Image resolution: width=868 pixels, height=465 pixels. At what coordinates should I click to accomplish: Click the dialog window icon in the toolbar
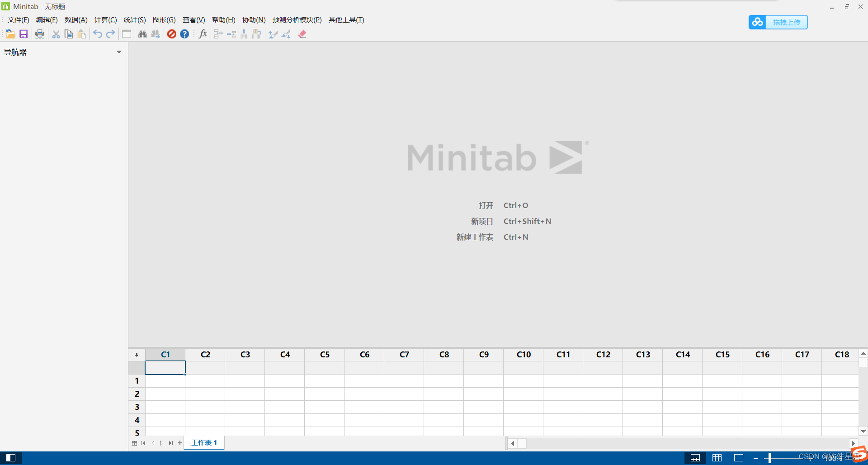[127, 34]
